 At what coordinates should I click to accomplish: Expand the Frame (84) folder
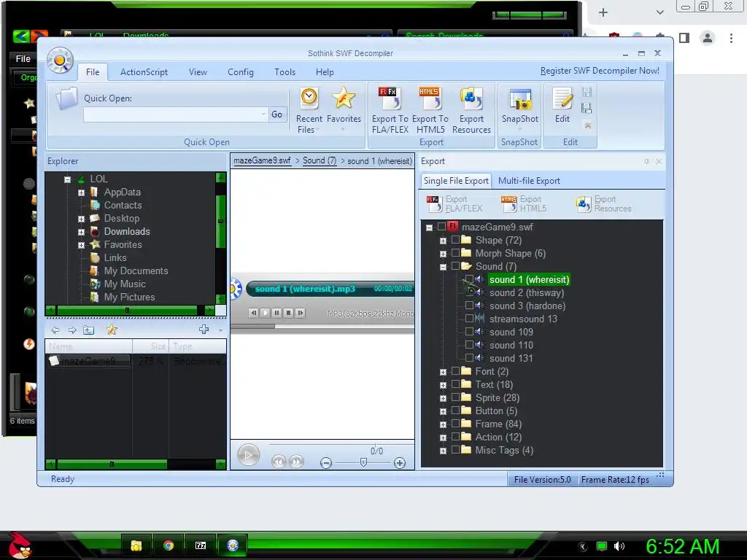coord(443,424)
